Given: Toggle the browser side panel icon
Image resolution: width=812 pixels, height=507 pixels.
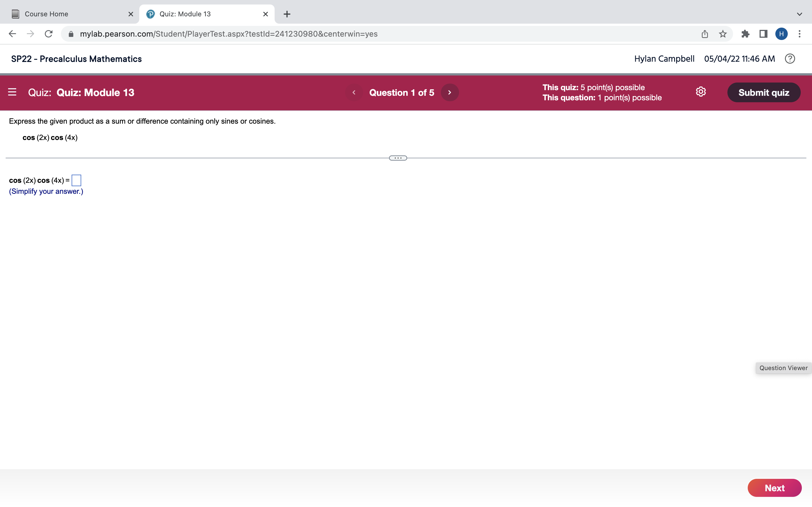Looking at the screenshot, I should 763,34.
